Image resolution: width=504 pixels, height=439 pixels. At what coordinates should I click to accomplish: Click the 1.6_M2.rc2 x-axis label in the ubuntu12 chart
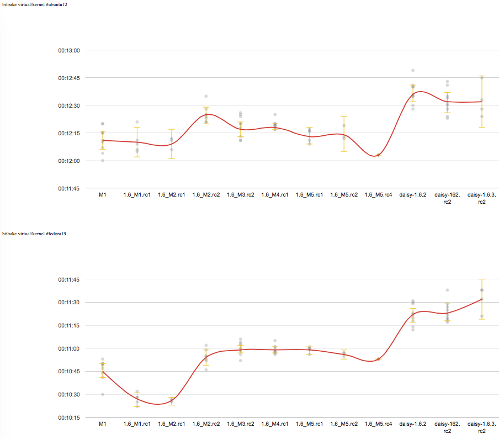206,195
